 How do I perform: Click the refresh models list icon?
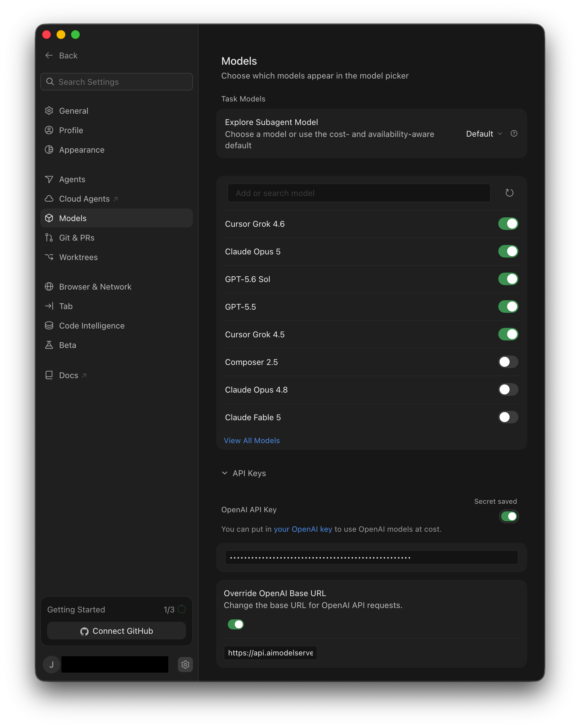tap(509, 193)
